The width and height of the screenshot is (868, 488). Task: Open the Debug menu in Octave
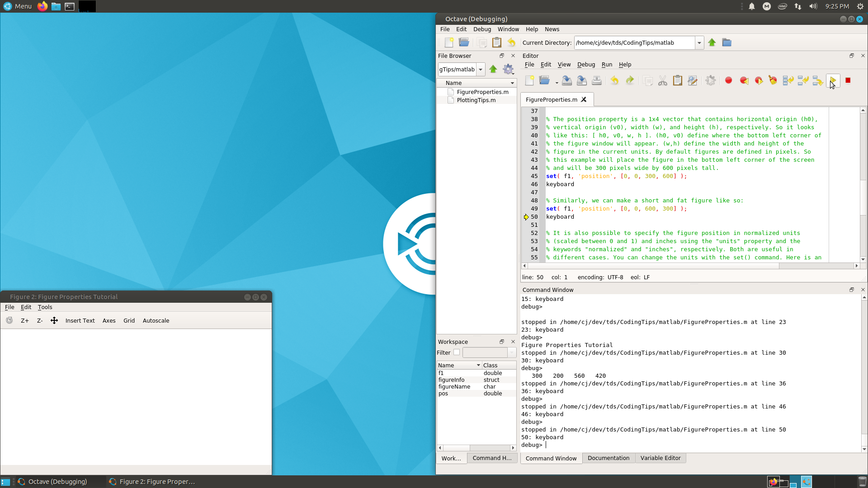(482, 29)
